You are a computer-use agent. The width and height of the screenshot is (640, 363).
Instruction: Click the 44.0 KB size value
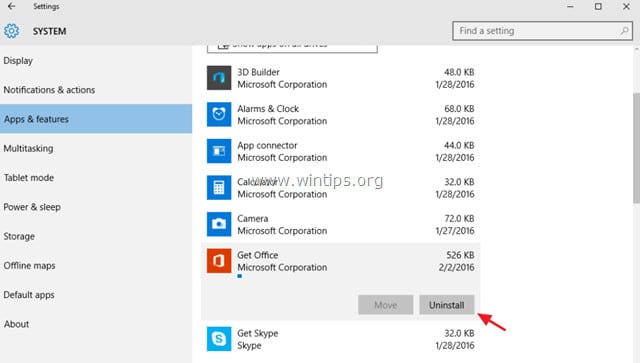pyautogui.click(x=459, y=145)
